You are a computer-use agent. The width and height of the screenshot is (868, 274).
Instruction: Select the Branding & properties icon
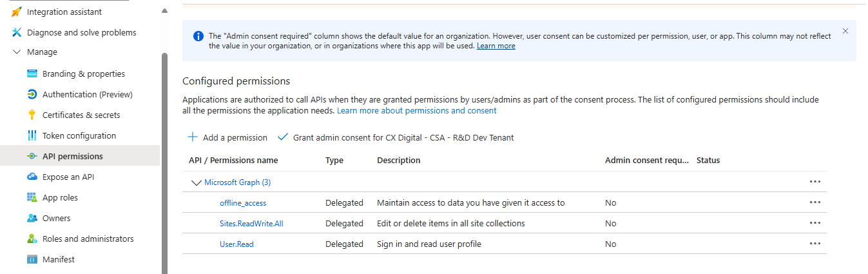pos(32,73)
